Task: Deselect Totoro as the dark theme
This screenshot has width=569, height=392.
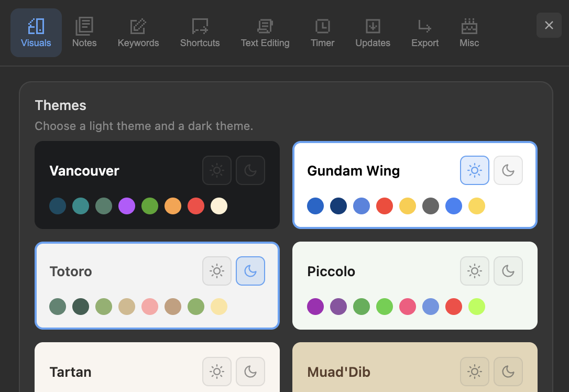Action: [x=250, y=271]
